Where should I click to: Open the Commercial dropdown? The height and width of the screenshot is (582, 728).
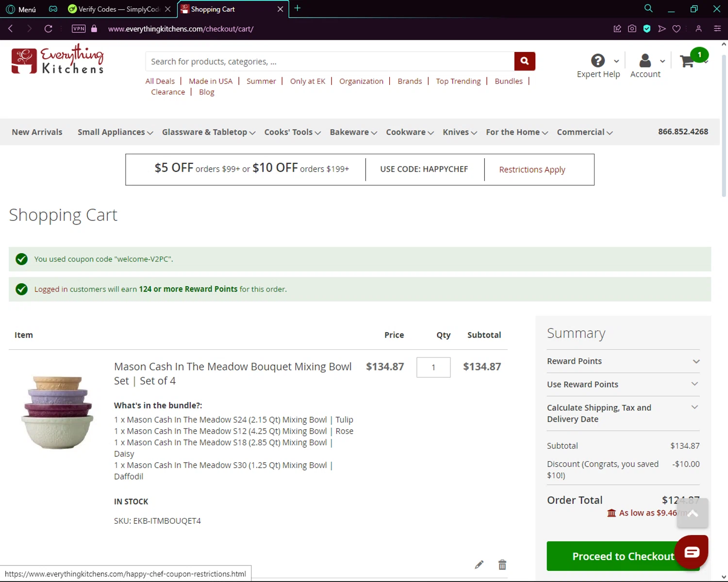tap(585, 132)
